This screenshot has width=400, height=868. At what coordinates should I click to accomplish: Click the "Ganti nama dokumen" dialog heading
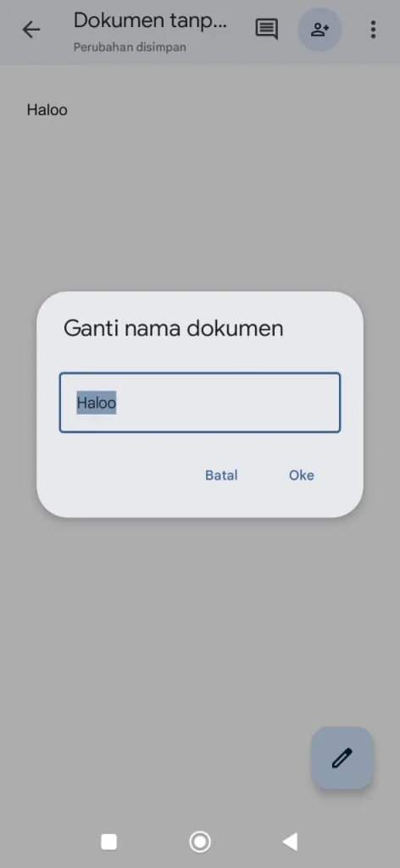coord(174,328)
